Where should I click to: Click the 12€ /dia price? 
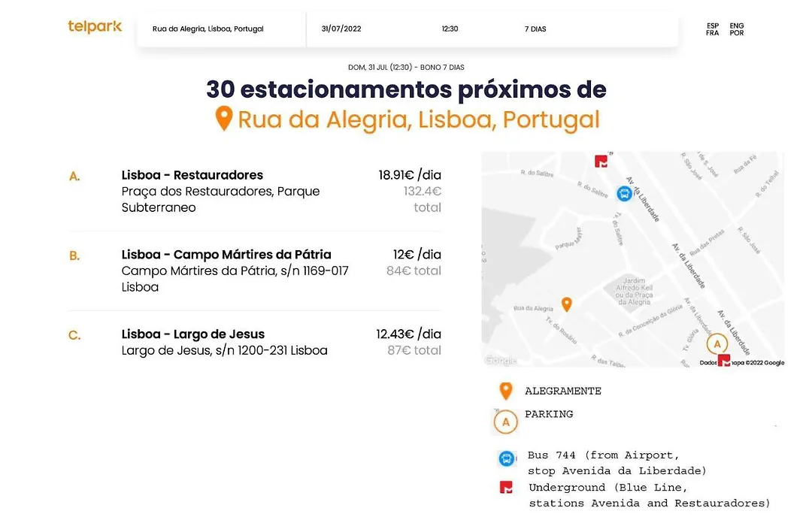pyautogui.click(x=417, y=255)
